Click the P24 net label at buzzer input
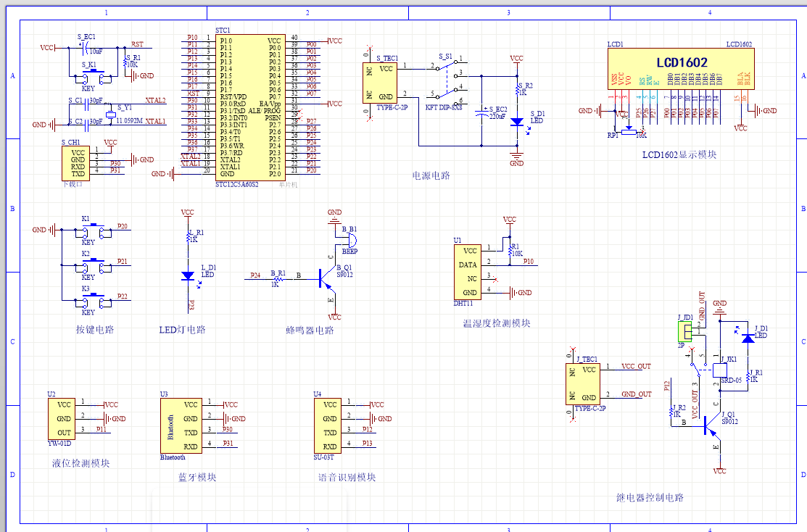 [255, 275]
